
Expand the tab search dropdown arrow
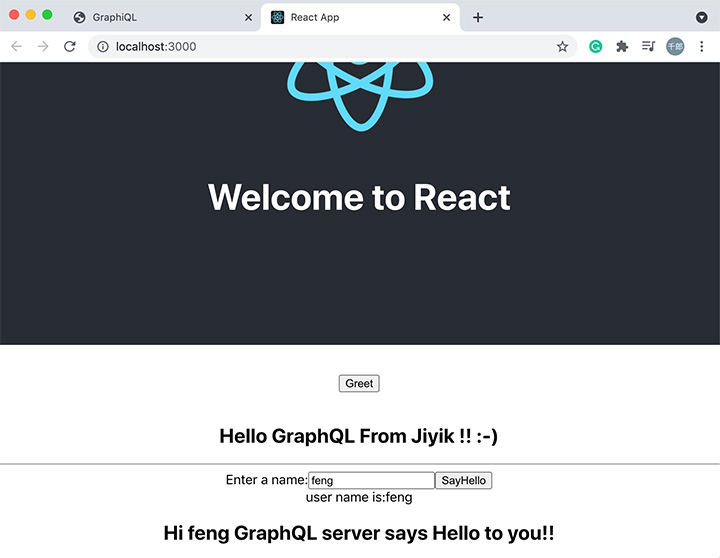701,17
